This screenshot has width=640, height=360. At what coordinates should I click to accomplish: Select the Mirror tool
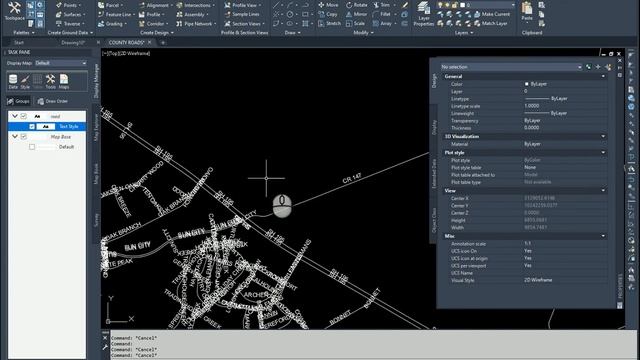point(357,14)
